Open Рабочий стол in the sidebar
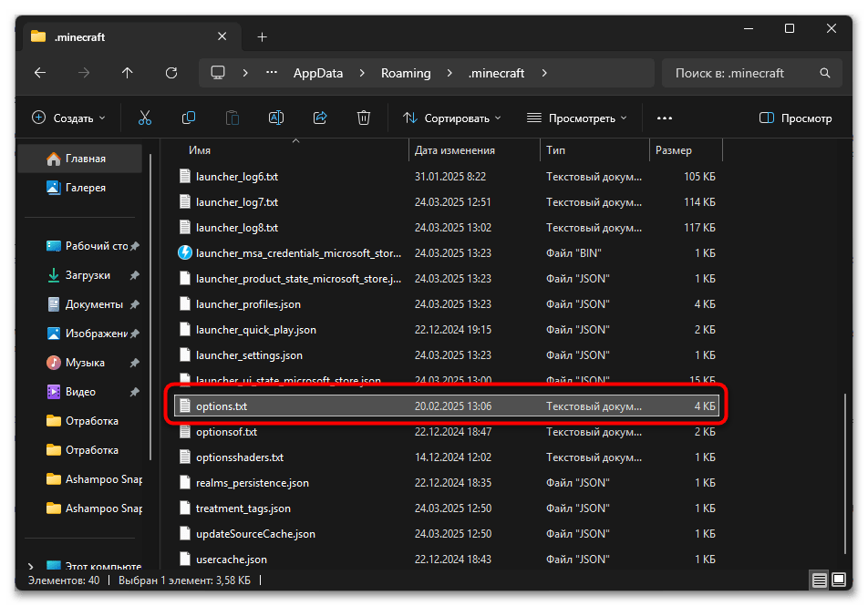Screen dimensions: 868x606 click(x=79, y=246)
